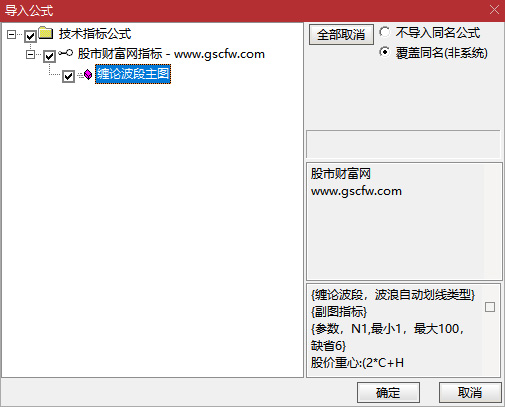Collapse the 股市财富网指标 tree node
The image size is (505, 407).
(x=30, y=54)
